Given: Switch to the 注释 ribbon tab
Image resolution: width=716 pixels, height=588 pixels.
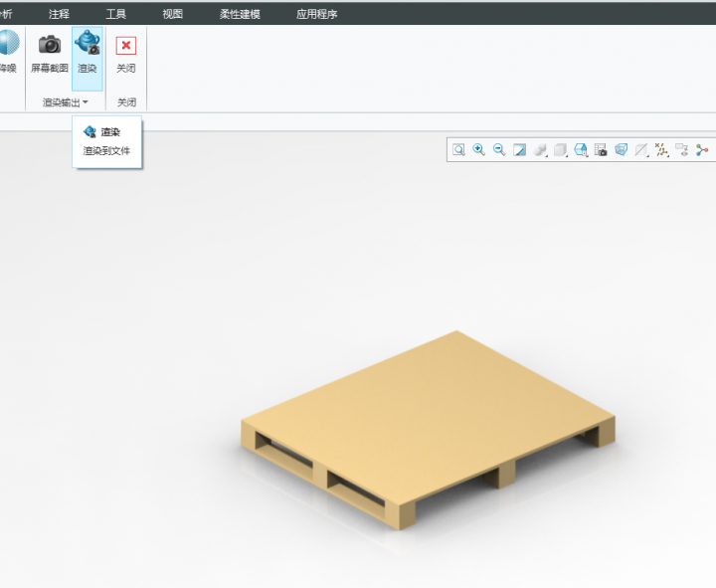Looking at the screenshot, I should pos(59,14).
